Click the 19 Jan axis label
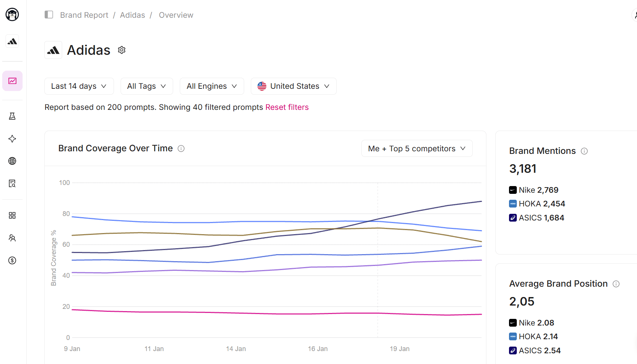 [x=400, y=349]
